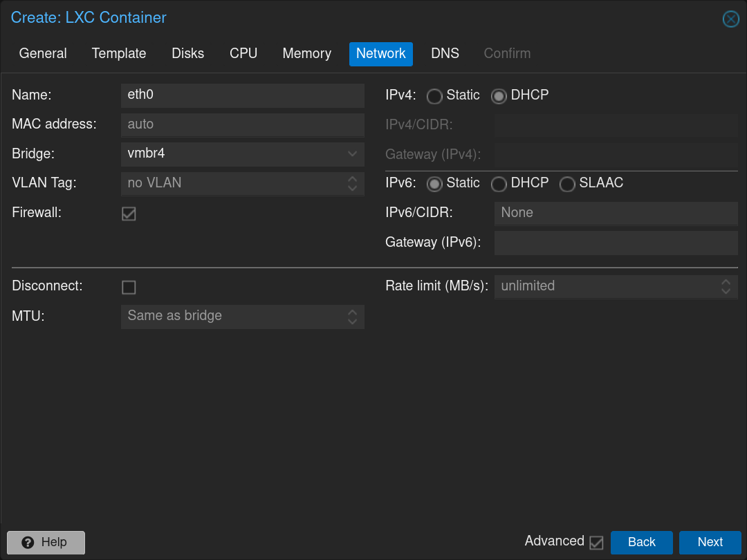
Task: Switch to the Memory tab
Action: pyautogui.click(x=307, y=53)
